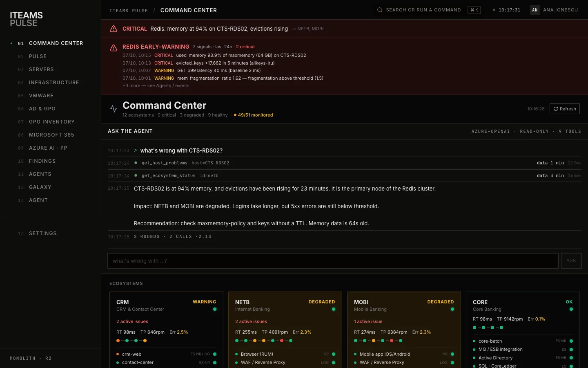
Task: Open Infrastructure navigation item
Action: 51,83
